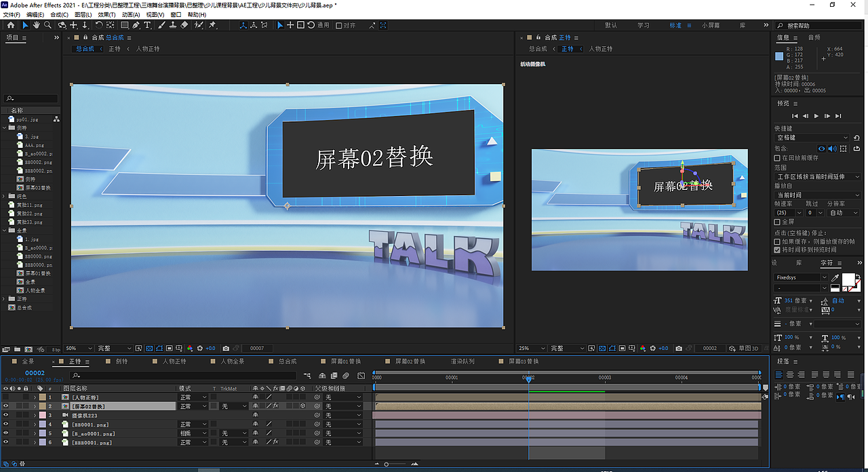Open blending mode dropdown for B_ao0001.png
The image size is (868, 472).
coord(193,433)
